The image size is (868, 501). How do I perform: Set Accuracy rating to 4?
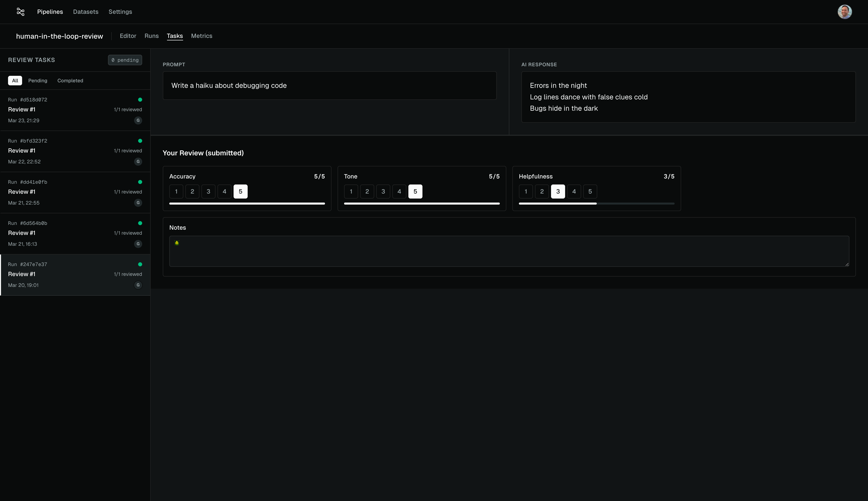click(x=225, y=192)
